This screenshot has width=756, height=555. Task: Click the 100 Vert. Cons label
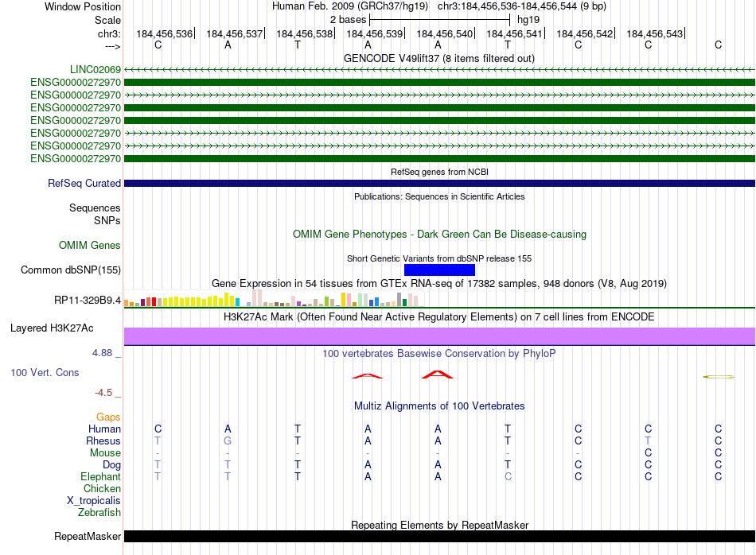click(x=45, y=372)
